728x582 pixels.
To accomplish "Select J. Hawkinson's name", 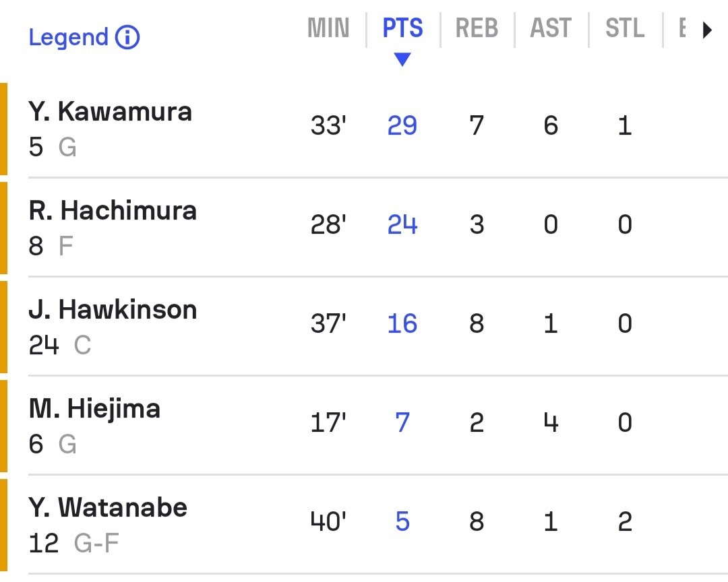I will 113,310.
